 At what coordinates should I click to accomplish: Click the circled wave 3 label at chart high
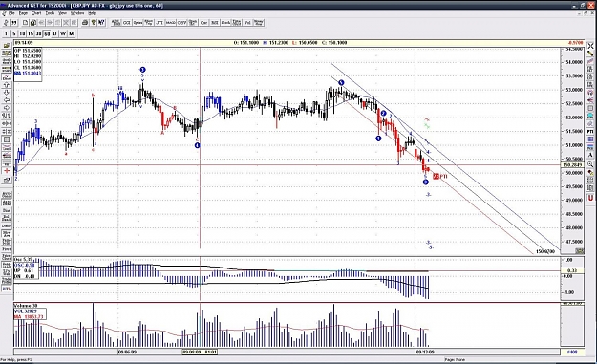[x=142, y=70]
